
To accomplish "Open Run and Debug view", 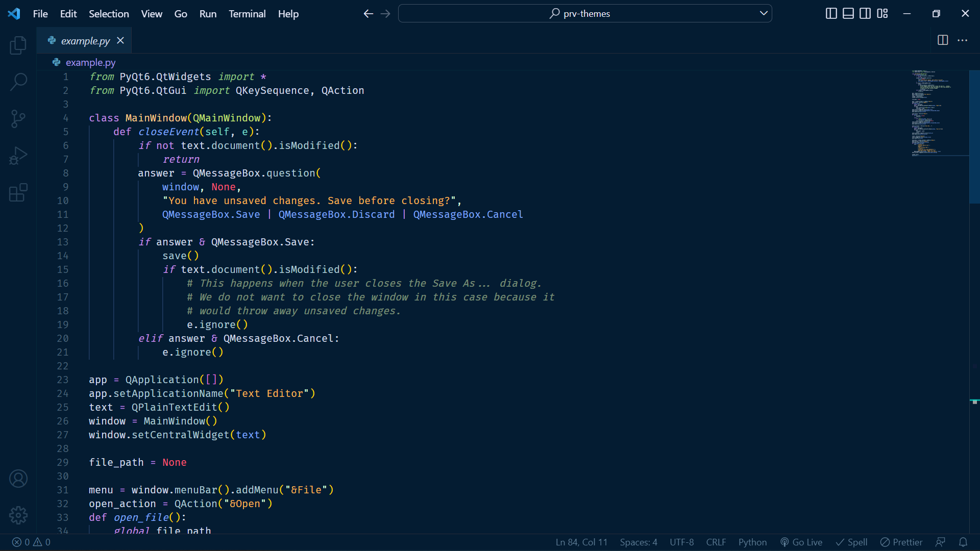I will 18,156.
